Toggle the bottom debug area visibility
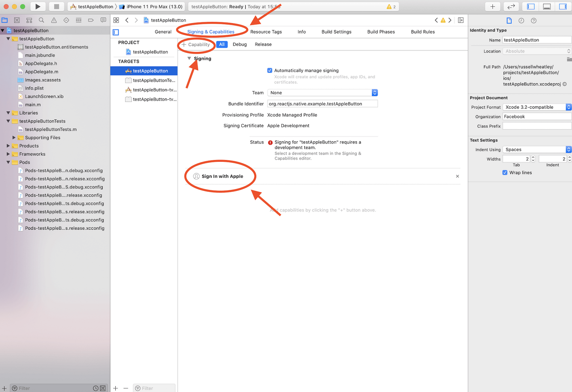This screenshot has width=572, height=392. 547,7
